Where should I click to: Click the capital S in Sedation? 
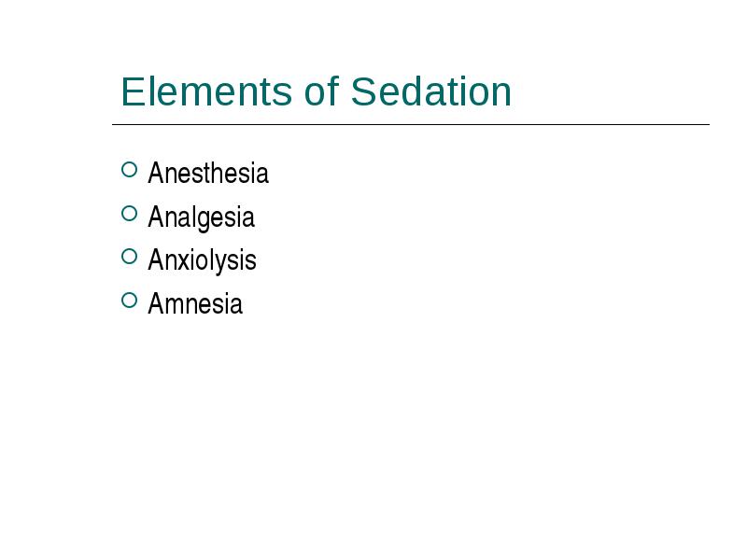(363, 91)
